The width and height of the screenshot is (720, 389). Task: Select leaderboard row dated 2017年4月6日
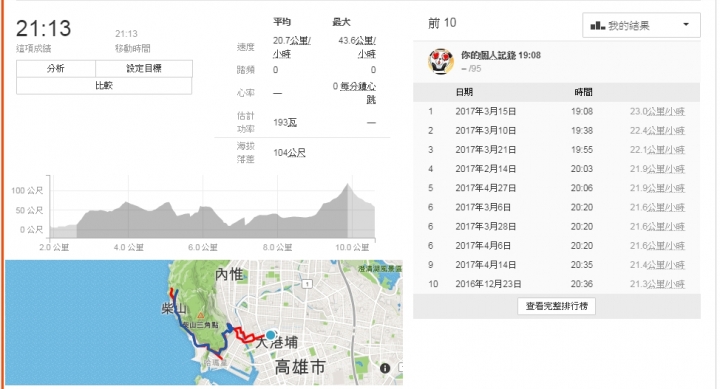coord(557,246)
